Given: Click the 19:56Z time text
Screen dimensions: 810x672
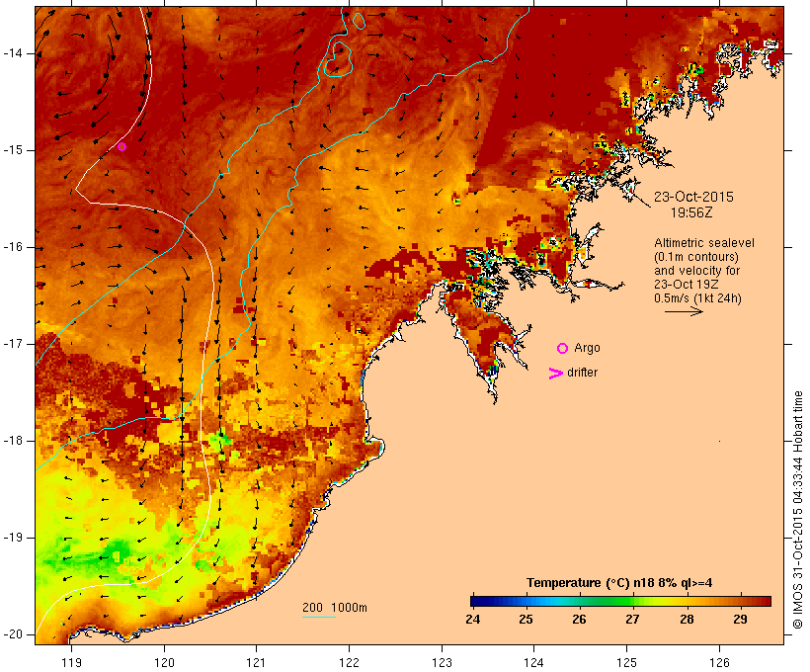Looking at the screenshot, I should tap(691, 212).
